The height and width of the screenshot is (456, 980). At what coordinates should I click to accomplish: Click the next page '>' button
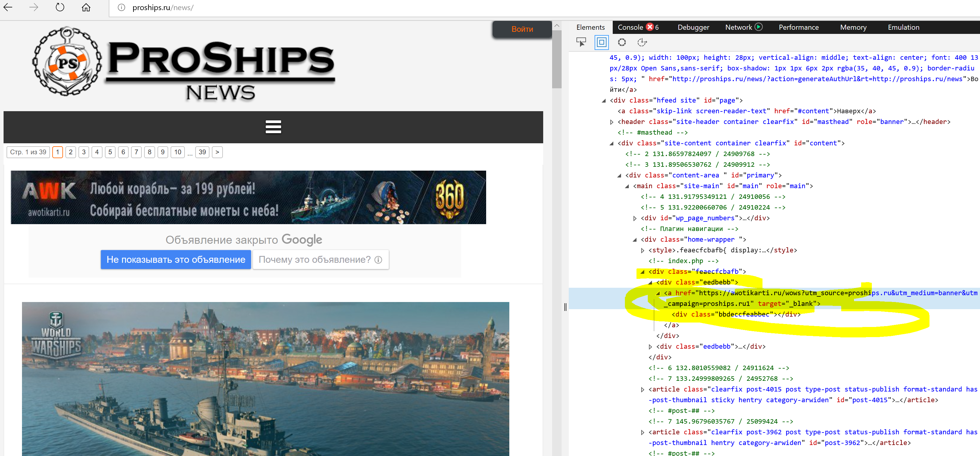pyautogui.click(x=217, y=152)
